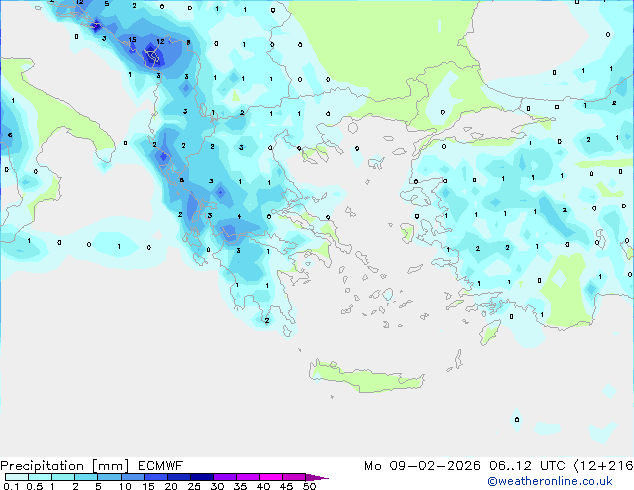Click the darkest blue precipitation core near '12'

coord(153,57)
